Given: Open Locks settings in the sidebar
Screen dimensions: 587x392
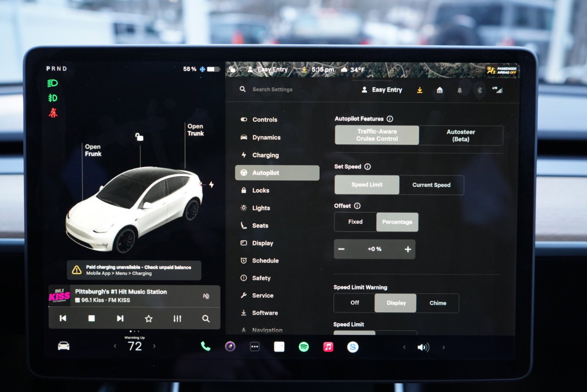Looking at the screenshot, I should 260,190.
